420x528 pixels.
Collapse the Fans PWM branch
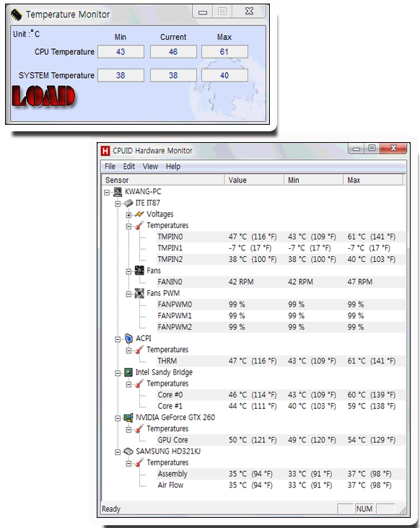[x=128, y=294]
